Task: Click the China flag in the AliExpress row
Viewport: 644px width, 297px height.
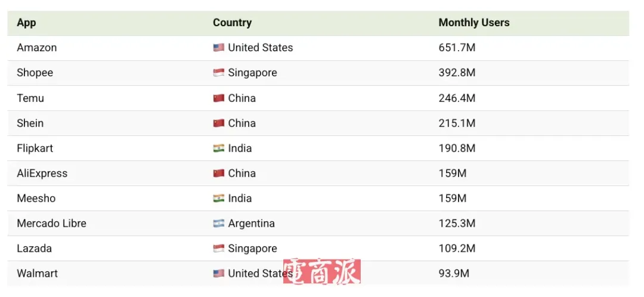Action: (219, 173)
